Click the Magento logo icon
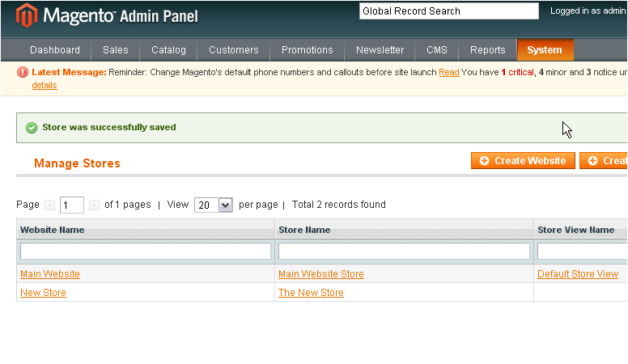Image resolution: width=628 pixels, height=364 pixels. click(x=27, y=15)
